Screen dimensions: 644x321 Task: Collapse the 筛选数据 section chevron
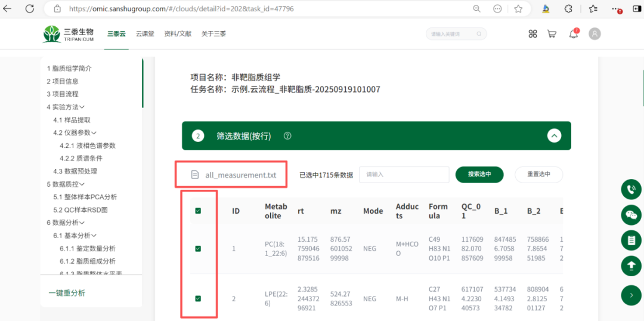555,136
